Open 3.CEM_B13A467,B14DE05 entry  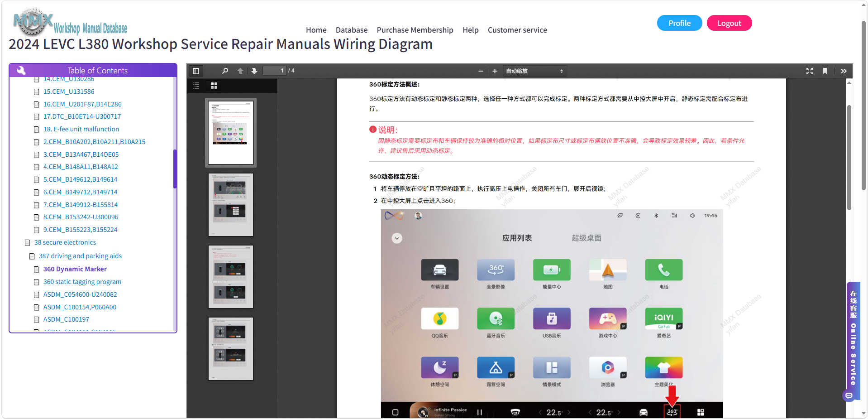pyautogui.click(x=81, y=154)
